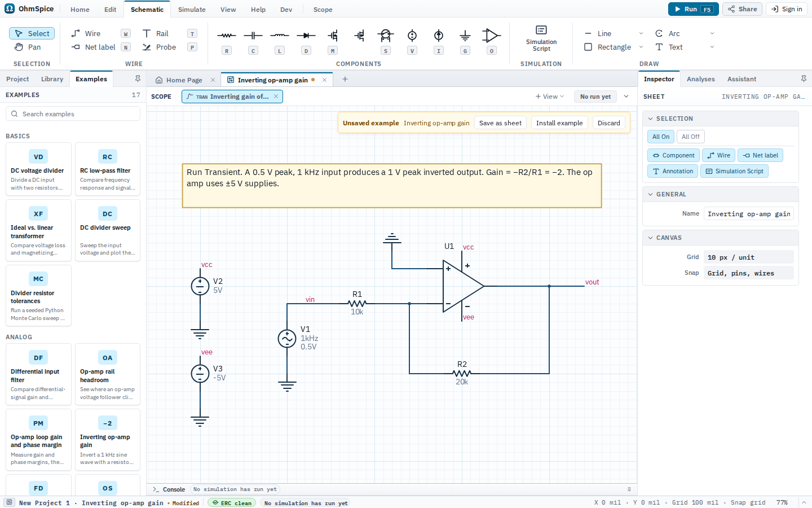Toggle the Annotation selection filter
This screenshot has width=812, height=508.
point(673,171)
